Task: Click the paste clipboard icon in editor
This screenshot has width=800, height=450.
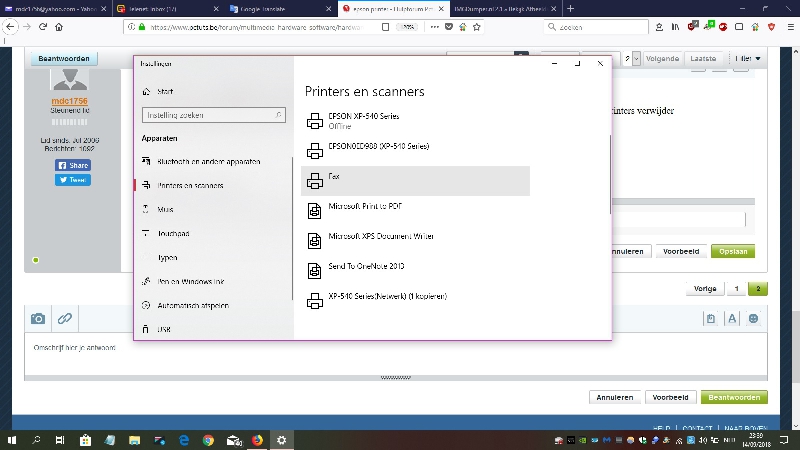Action: (x=710, y=319)
